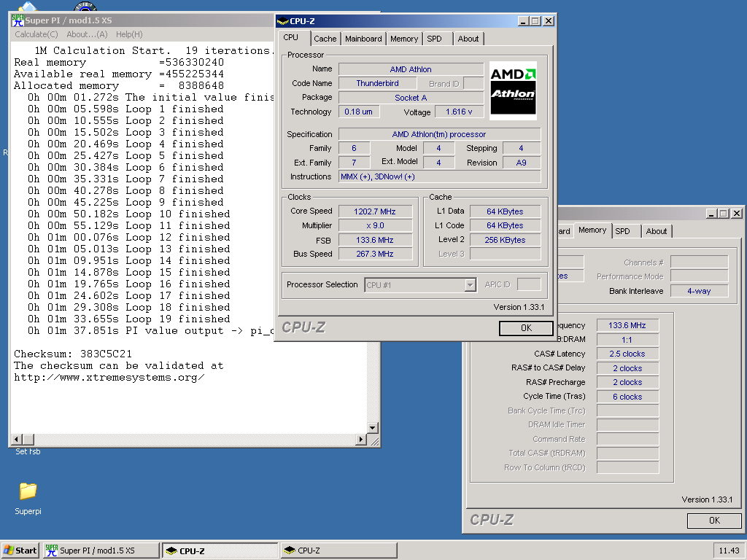The height and width of the screenshot is (560, 747).
Task: Click the Instructions field MMX (+), 3DNow! (+)
Action: [x=439, y=176]
